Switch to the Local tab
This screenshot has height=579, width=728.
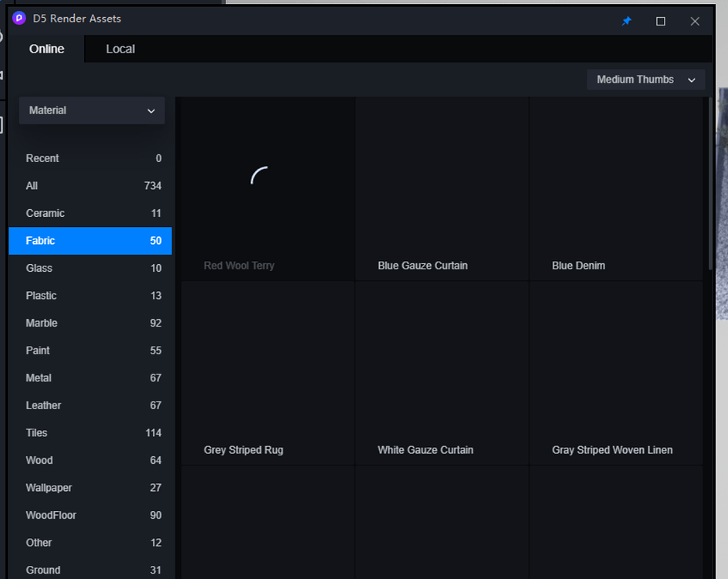[120, 49]
